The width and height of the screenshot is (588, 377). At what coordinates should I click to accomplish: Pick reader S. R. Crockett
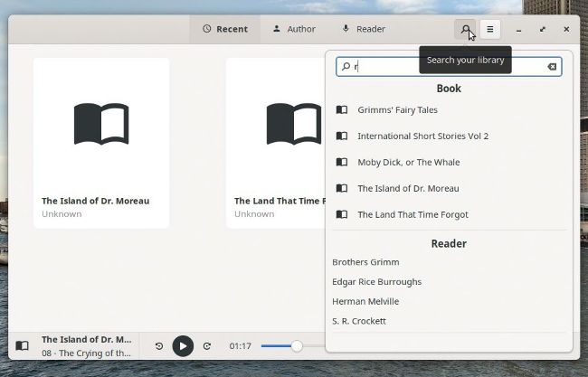(x=359, y=321)
